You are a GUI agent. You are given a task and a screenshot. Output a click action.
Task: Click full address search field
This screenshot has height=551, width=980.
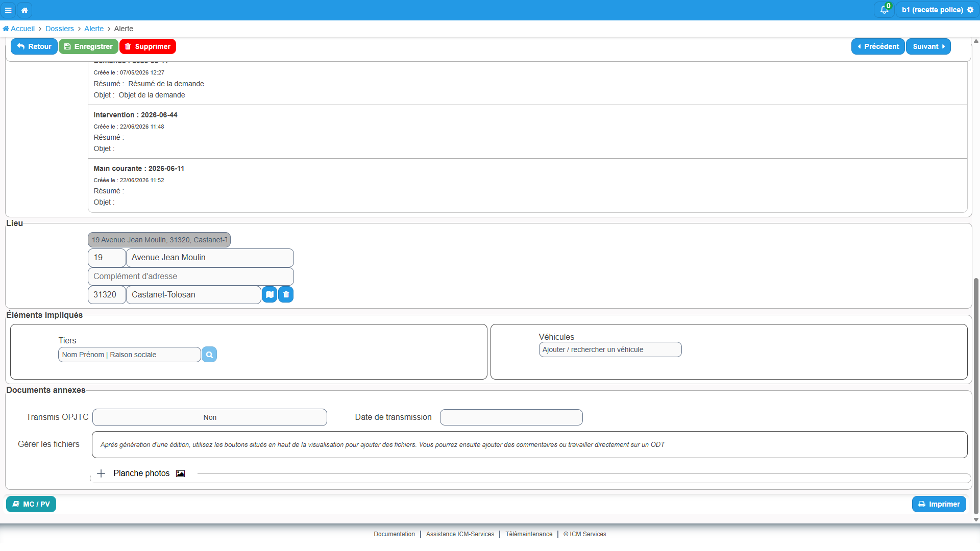[159, 240]
